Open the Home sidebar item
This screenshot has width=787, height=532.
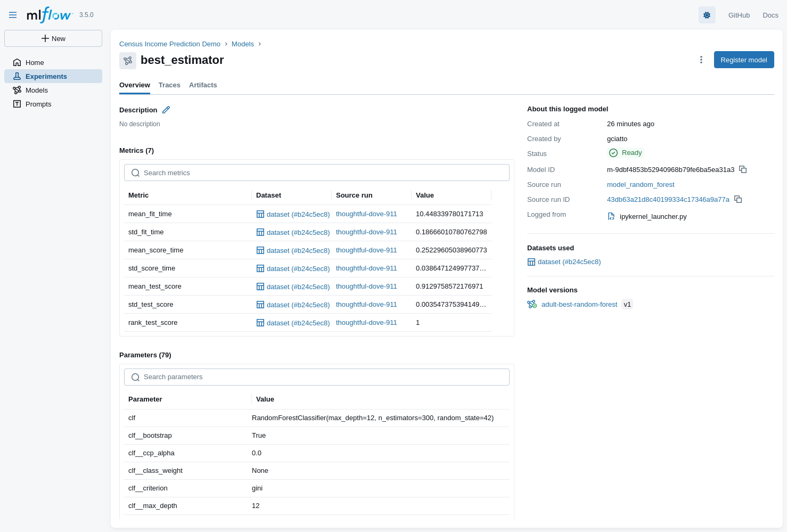pyautogui.click(x=35, y=62)
